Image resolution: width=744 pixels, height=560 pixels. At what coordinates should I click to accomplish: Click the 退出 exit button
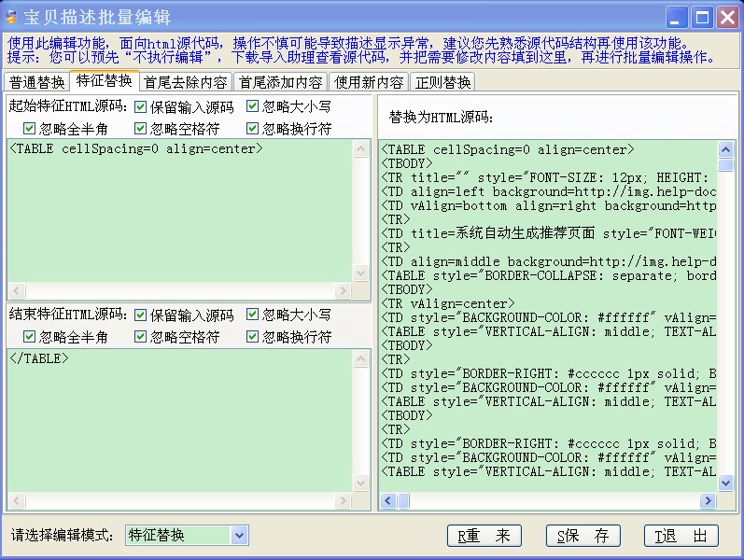(681, 536)
